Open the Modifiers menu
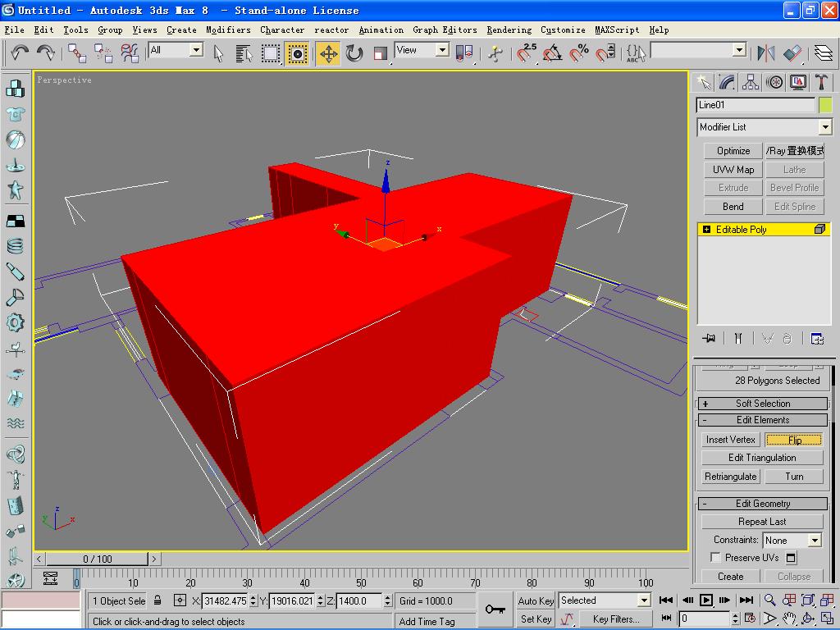Screen dimensions: 840x630 coord(228,30)
